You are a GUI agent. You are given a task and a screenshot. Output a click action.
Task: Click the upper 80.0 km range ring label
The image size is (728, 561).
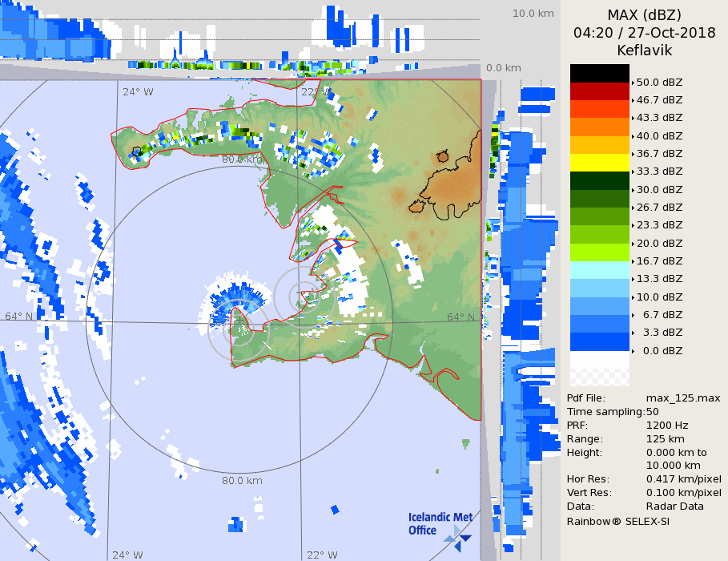click(x=242, y=159)
